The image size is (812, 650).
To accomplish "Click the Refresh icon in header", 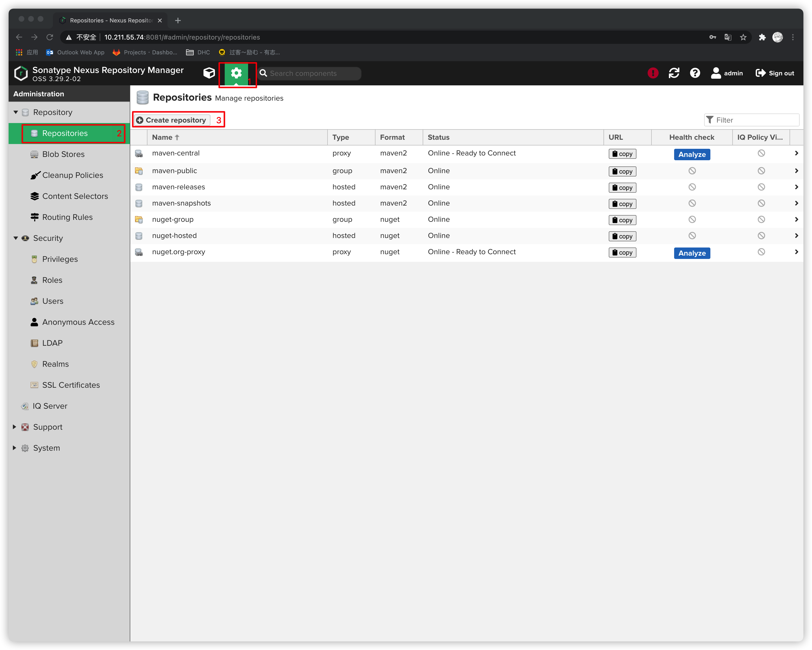I will tap(674, 73).
